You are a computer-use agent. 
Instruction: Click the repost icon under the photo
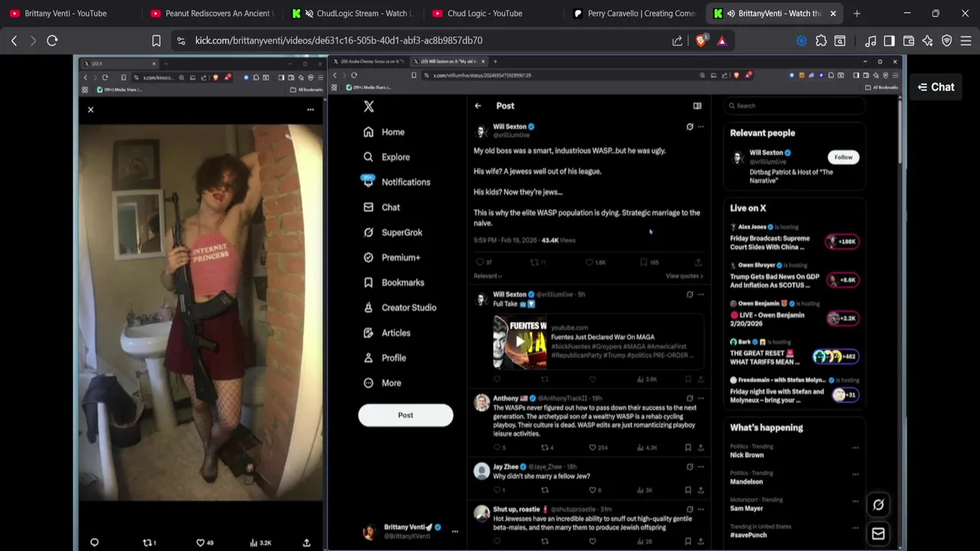(x=148, y=543)
